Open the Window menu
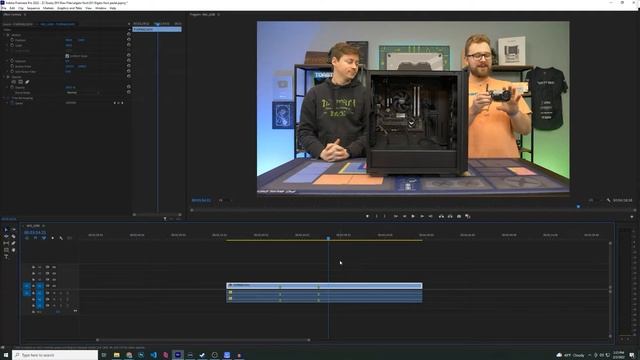 [x=100, y=8]
